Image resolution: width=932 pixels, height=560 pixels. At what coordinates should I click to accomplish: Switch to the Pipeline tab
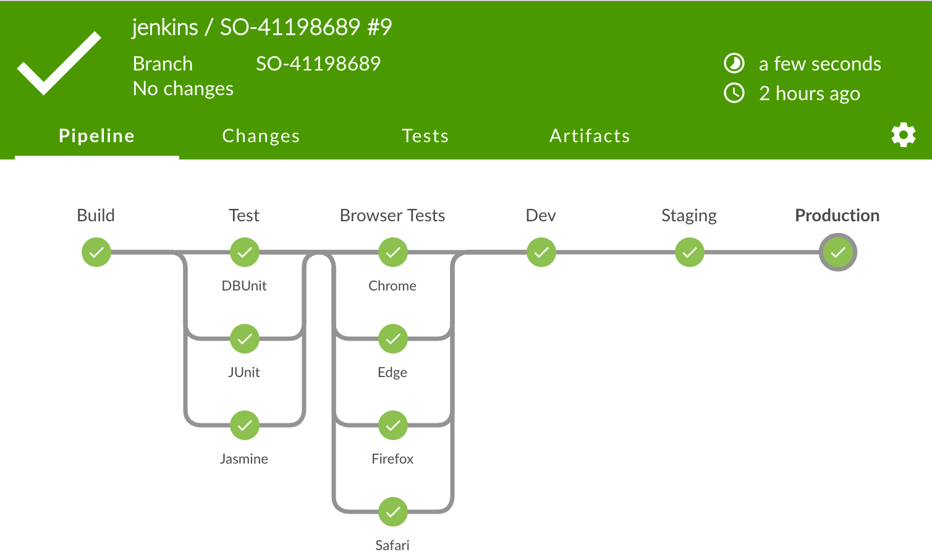96,136
